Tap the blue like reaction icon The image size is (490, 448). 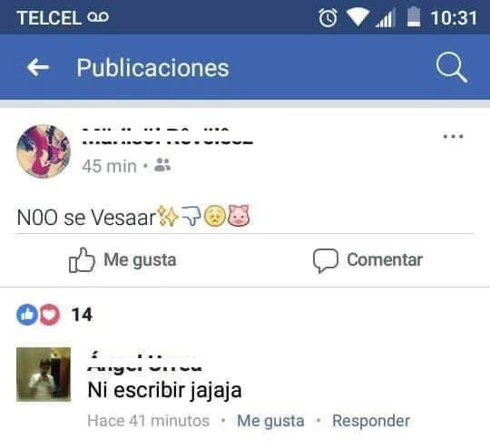point(27,315)
